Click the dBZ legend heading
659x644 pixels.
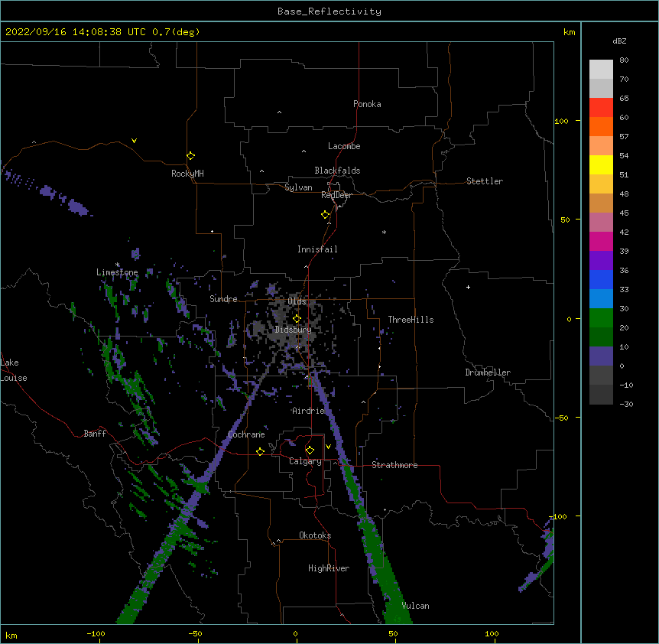pyautogui.click(x=619, y=41)
